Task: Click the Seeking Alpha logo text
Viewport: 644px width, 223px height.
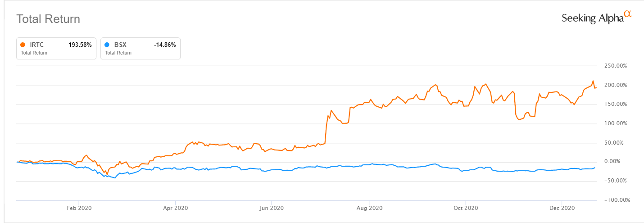Action: pos(592,18)
